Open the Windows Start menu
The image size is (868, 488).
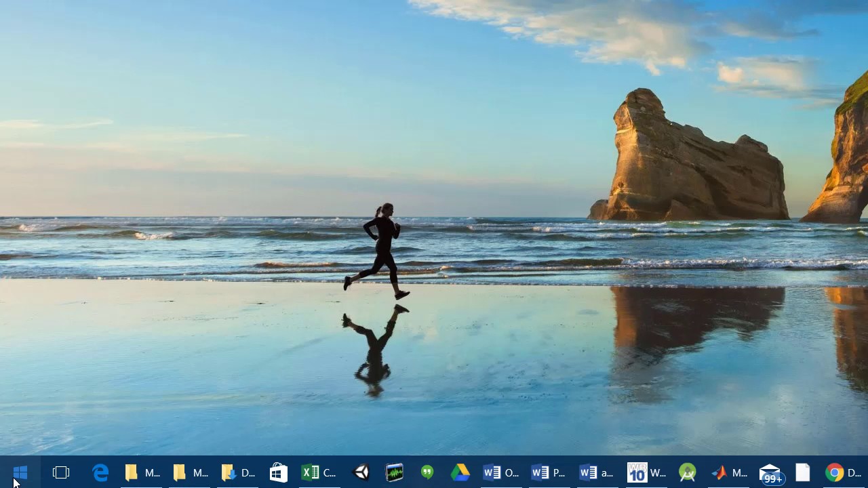[x=20, y=472]
